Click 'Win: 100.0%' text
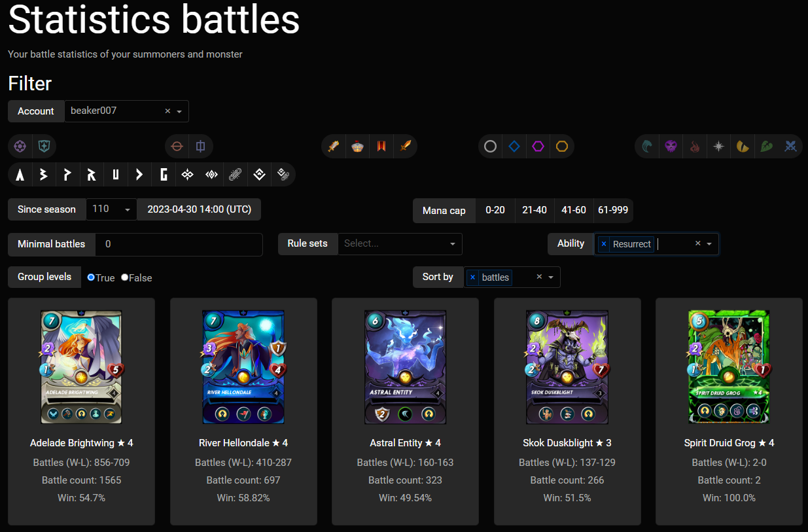This screenshot has height=532, width=808. click(x=729, y=498)
